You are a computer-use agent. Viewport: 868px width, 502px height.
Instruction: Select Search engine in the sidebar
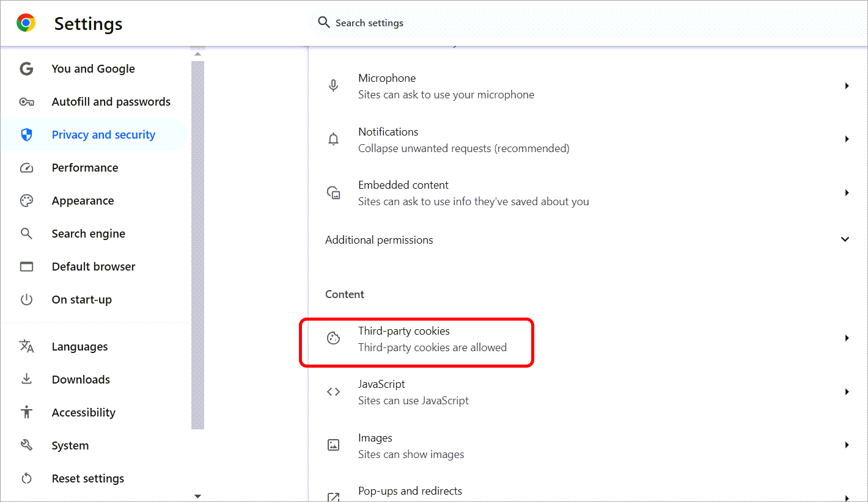click(88, 234)
